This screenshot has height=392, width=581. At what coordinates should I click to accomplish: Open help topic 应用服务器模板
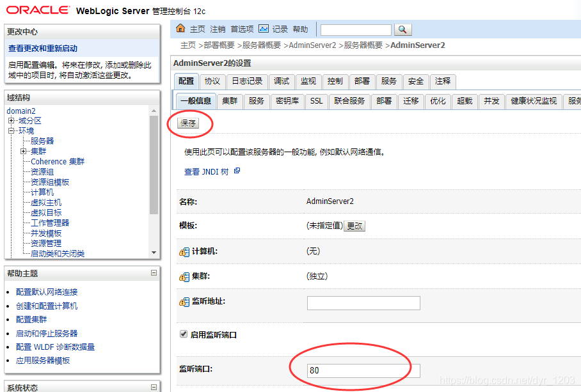click(x=43, y=361)
